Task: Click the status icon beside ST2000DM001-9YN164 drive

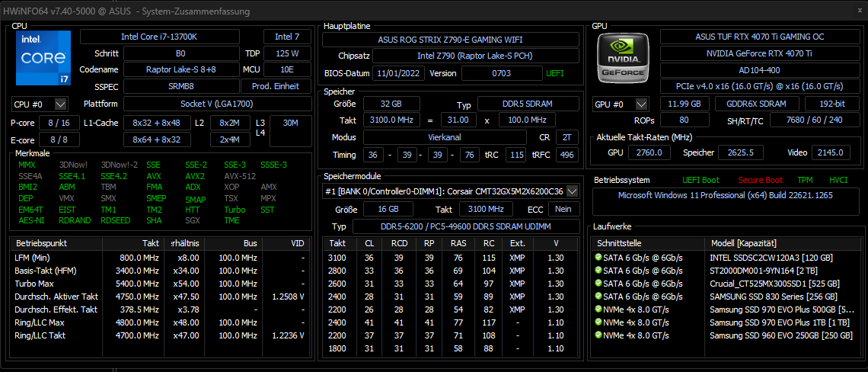Action: (598, 270)
